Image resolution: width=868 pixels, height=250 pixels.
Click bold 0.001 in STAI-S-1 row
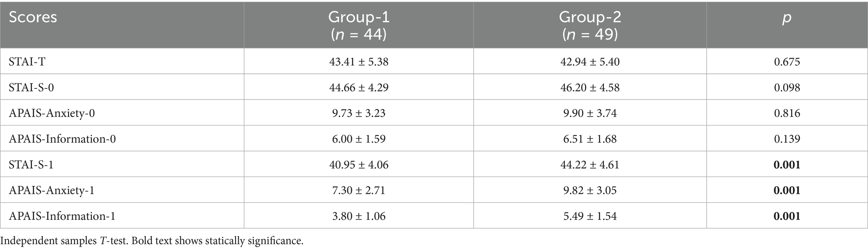pos(787,164)
